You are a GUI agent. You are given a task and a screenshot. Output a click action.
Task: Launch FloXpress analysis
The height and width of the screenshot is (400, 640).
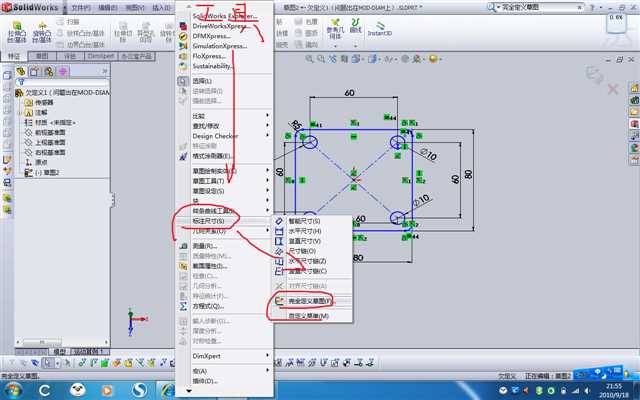point(209,56)
